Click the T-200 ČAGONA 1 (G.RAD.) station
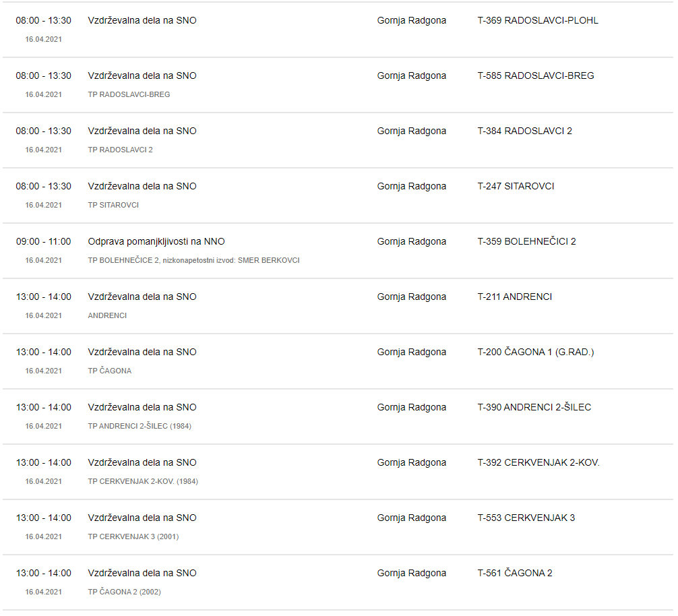The image size is (678, 616). (x=535, y=352)
